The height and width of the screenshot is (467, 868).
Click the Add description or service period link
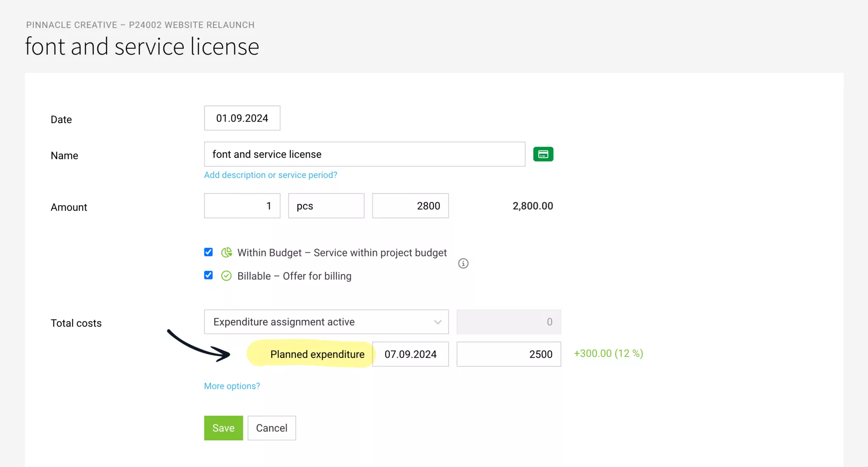270,175
